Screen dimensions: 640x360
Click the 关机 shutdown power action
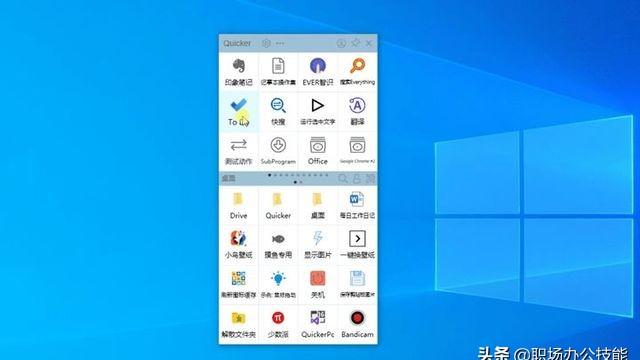(x=318, y=284)
